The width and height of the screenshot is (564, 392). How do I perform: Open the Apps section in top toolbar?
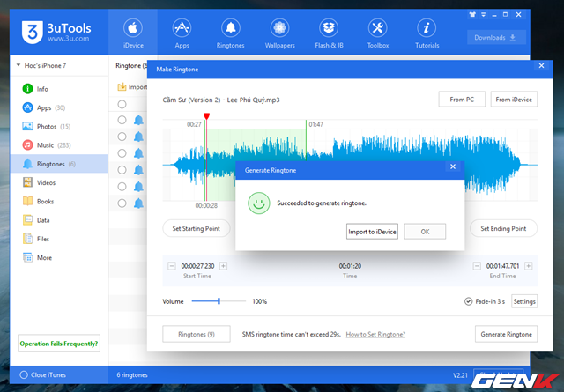pyautogui.click(x=182, y=33)
